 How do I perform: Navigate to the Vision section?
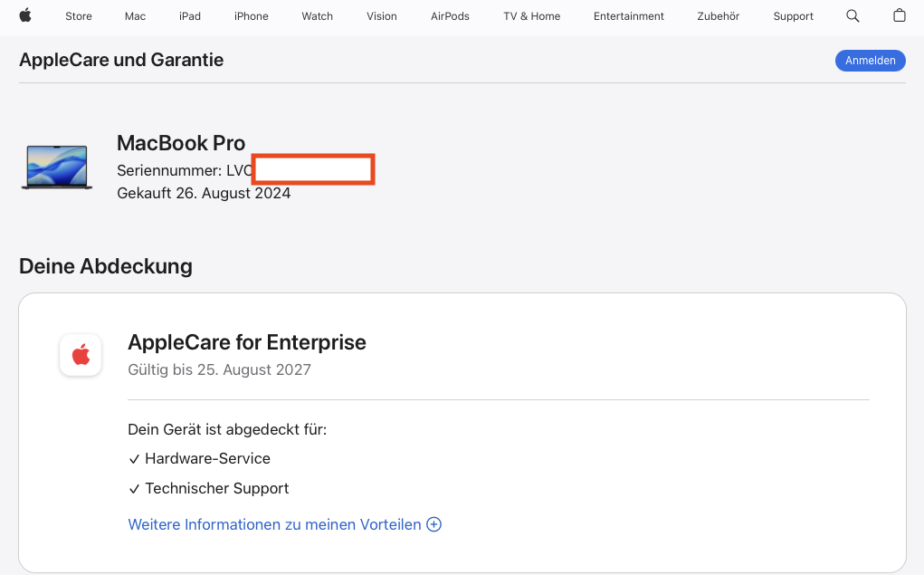point(382,16)
